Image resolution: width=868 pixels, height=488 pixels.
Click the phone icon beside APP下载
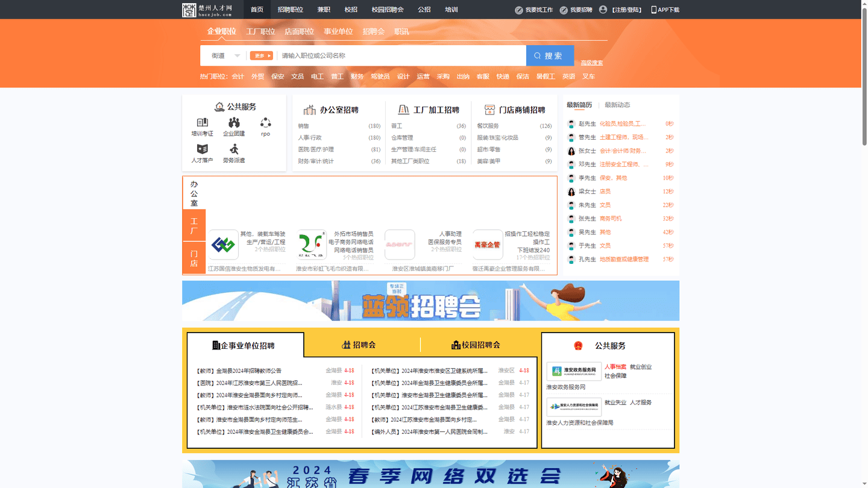tap(653, 10)
